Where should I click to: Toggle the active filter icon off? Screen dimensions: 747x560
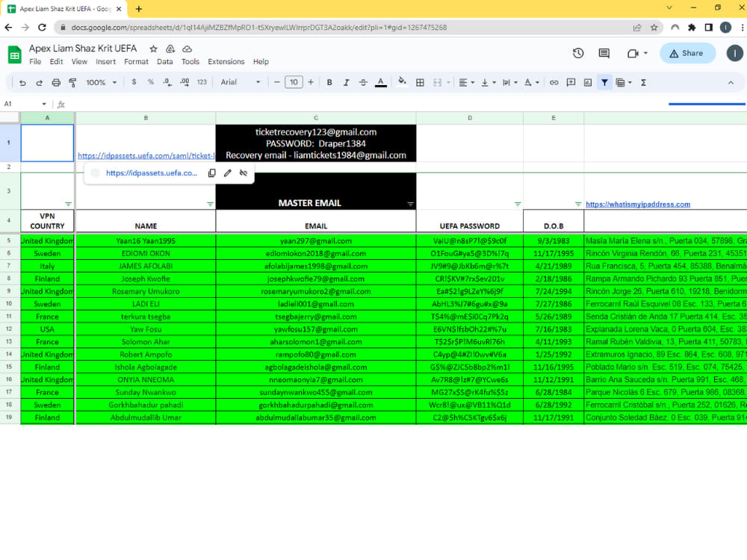(x=604, y=82)
